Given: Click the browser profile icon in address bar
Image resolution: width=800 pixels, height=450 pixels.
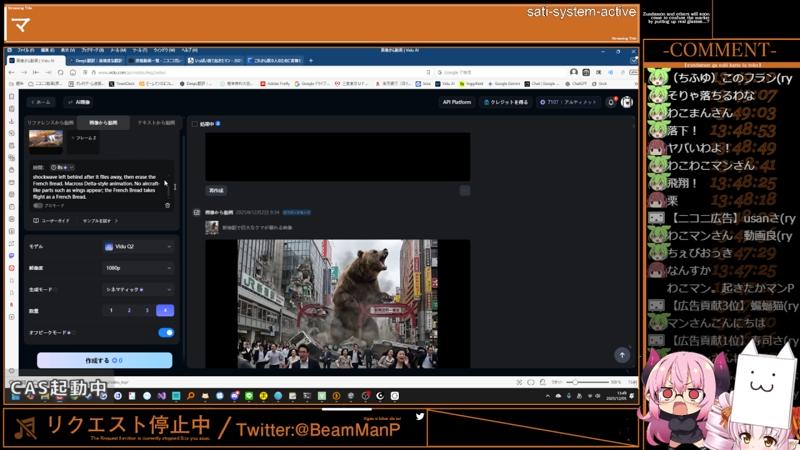Looking at the screenshot, I should [574, 72].
